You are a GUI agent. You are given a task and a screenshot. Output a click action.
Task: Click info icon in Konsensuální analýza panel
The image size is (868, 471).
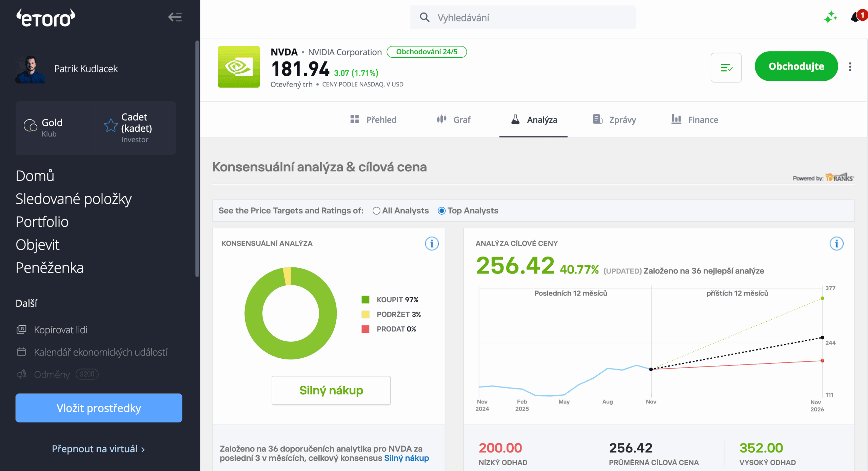[432, 244]
